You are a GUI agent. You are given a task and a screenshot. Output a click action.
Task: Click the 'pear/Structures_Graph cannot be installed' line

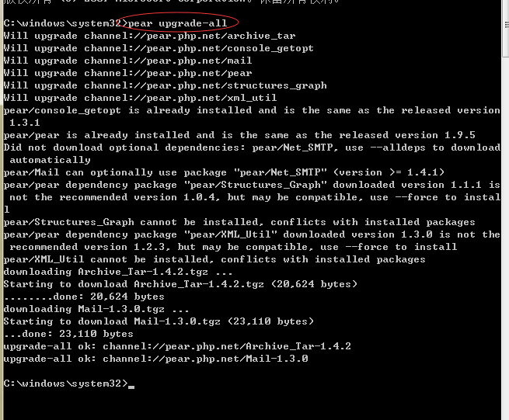(239, 222)
